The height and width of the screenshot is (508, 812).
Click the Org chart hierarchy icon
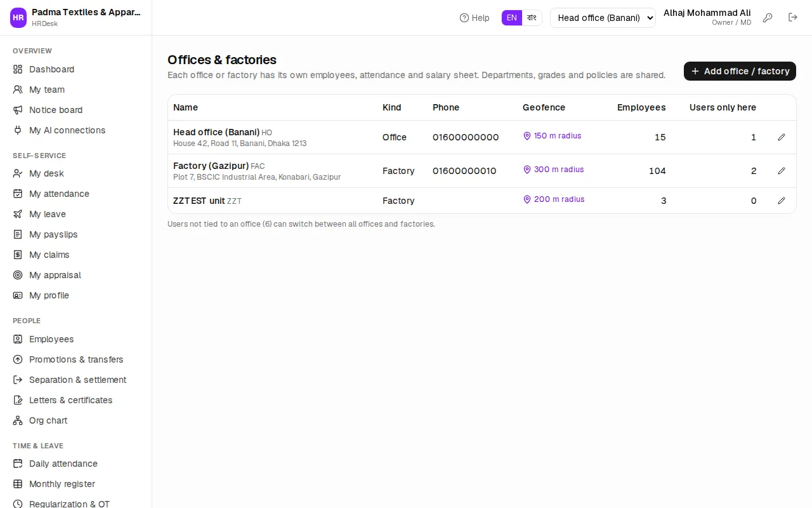(18, 420)
